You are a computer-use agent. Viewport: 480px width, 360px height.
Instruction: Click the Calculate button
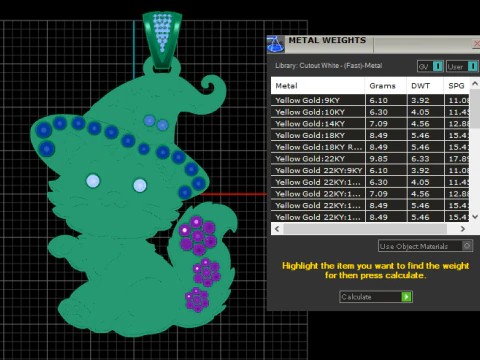pyautogui.click(x=376, y=297)
